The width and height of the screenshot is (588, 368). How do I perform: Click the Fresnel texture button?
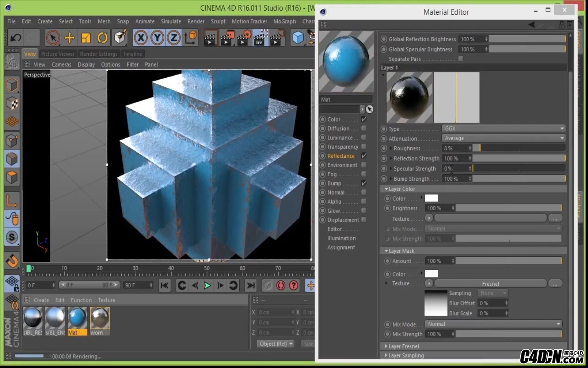point(490,284)
